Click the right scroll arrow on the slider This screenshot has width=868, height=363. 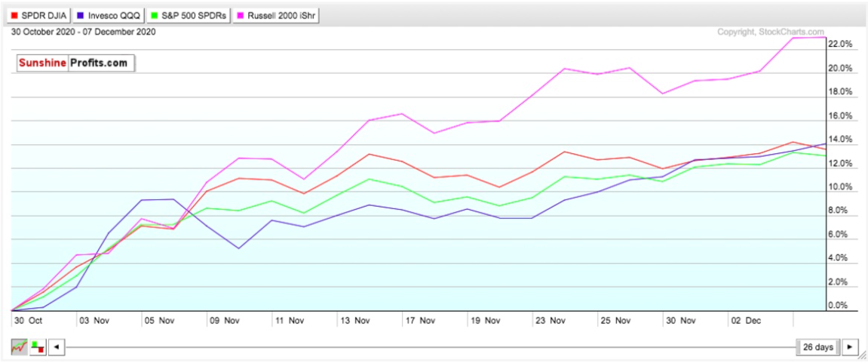[x=850, y=347]
